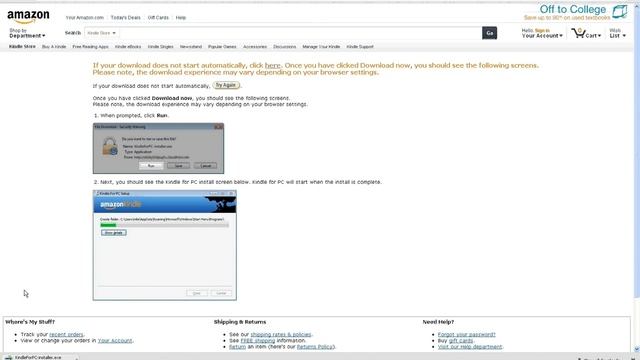Go to the Newsstand tab

191,47
